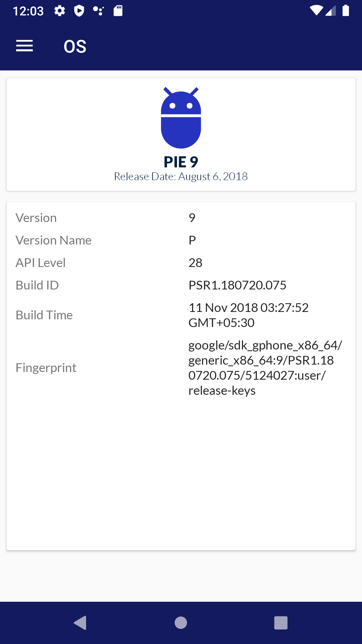Select the PIE 9 heading
This screenshot has width=362, height=644.
point(181,161)
